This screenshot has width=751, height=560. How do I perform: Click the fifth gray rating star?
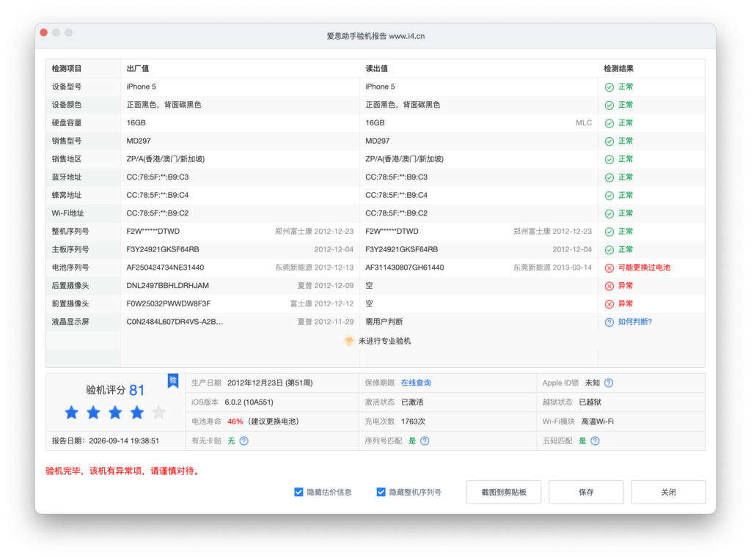tap(159, 412)
